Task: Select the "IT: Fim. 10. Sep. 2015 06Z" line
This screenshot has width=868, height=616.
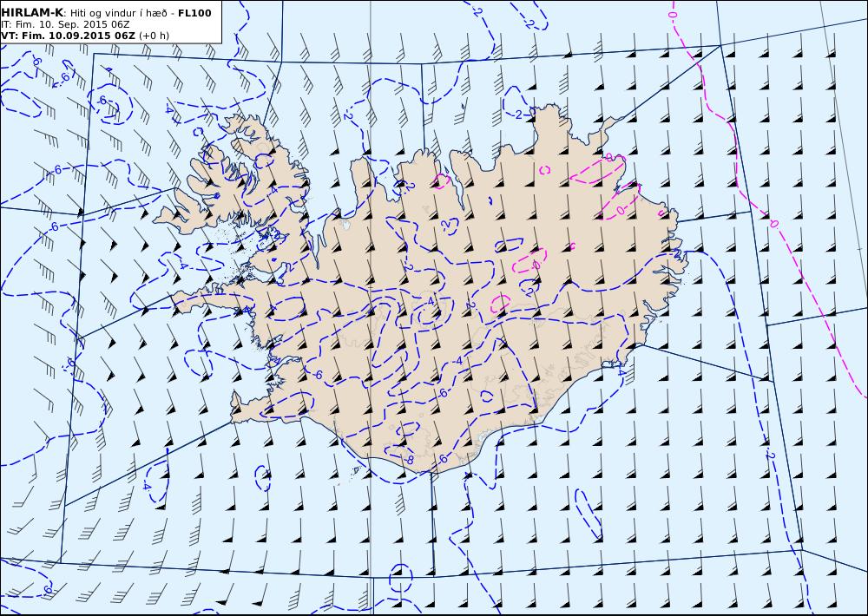Action: [65, 24]
